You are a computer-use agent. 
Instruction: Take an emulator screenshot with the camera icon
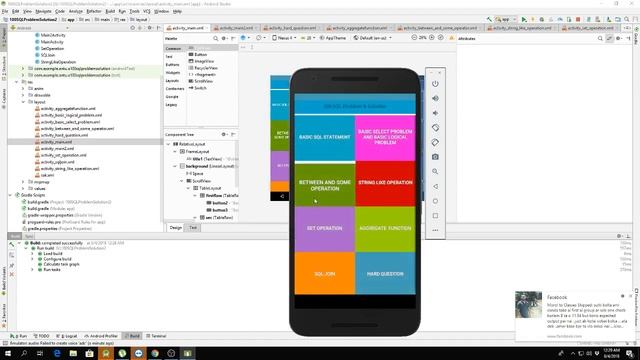tap(435, 157)
